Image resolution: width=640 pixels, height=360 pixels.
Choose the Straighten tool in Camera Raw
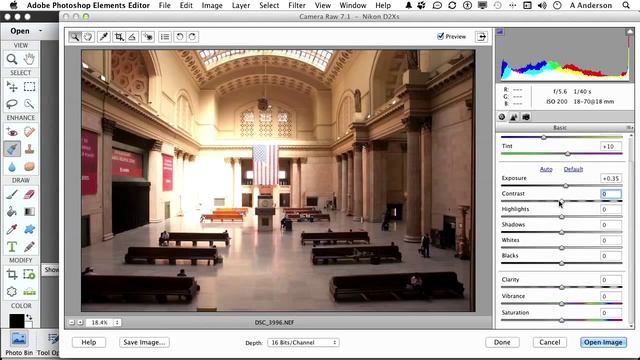[x=132, y=37]
